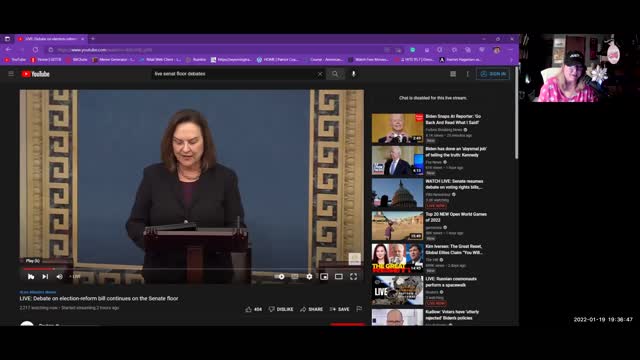The image size is (640, 360).
Task: Switch to theater mode
Action: click(339, 277)
